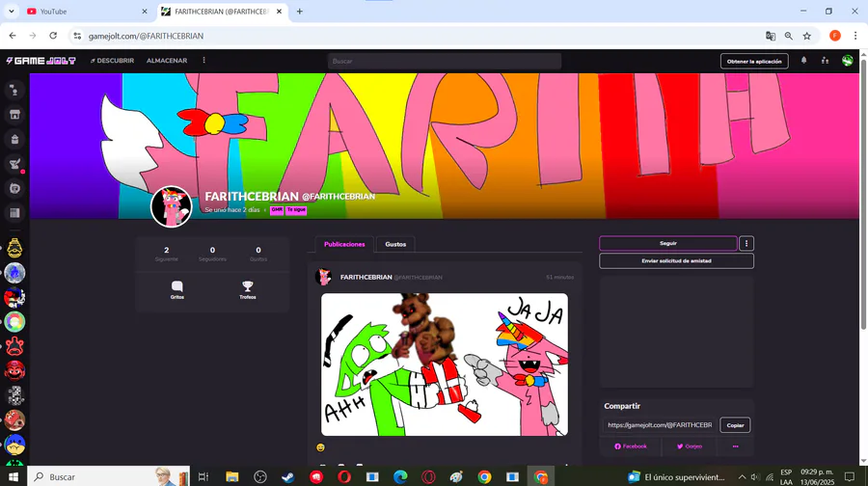Open the Windows Start menu
This screenshot has height=486, width=868.
[x=14, y=476]
